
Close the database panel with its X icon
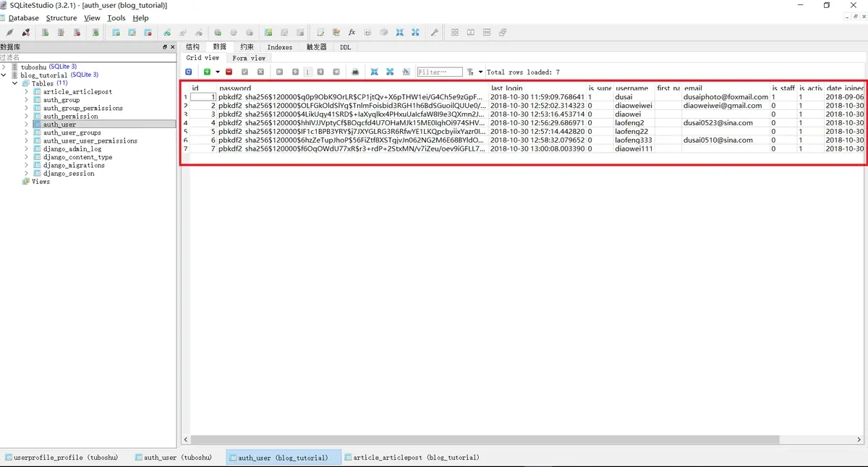point(173,47)
